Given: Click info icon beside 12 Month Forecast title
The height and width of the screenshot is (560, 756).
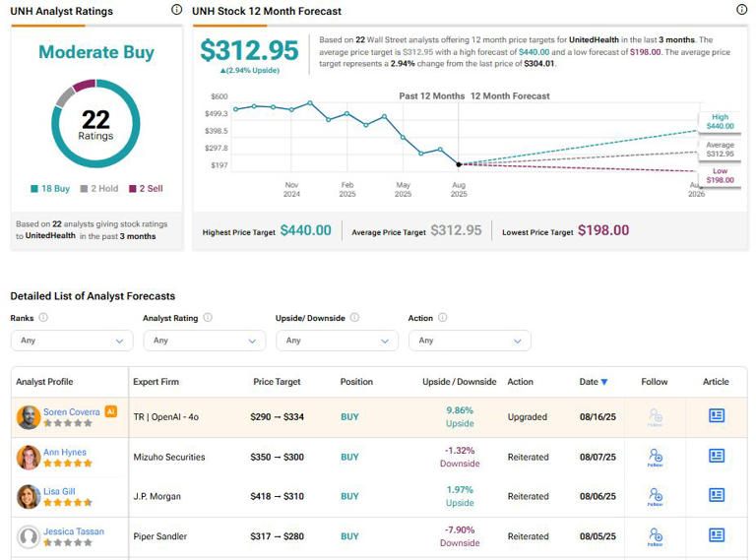Looking at the screenshot, I should tap(741, 10).
